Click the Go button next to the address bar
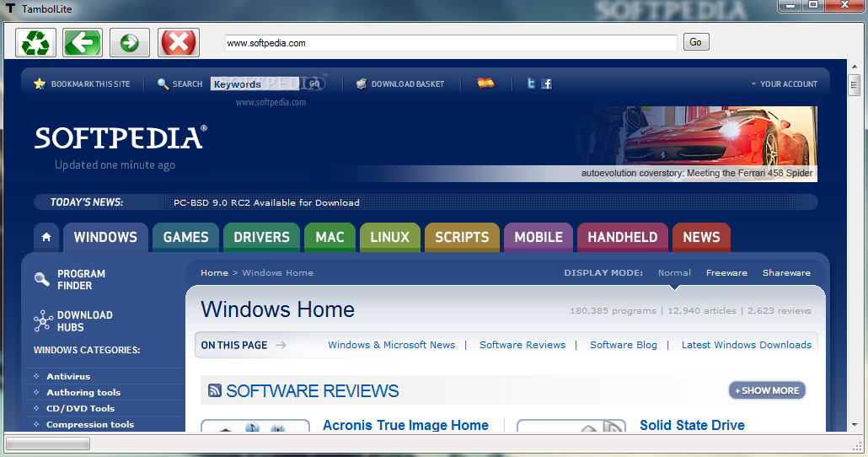Image resolution: width=868 pixels, height=457 pixels. coord(696,42)
